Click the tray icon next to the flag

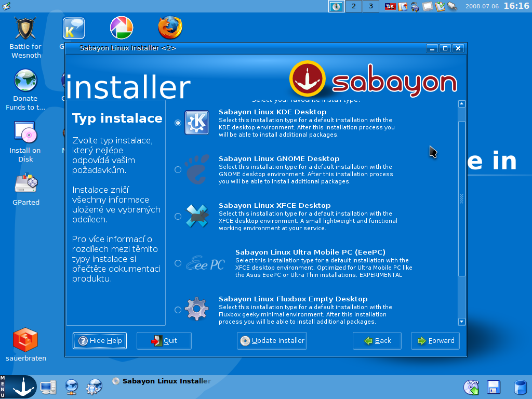pyautogui.click(x=403, y=6)
